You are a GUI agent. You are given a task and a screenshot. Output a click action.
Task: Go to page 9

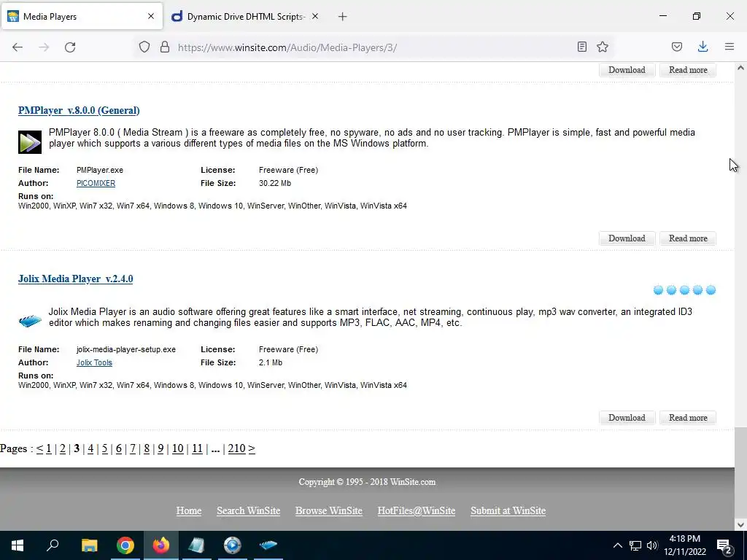tap(160, 448)
